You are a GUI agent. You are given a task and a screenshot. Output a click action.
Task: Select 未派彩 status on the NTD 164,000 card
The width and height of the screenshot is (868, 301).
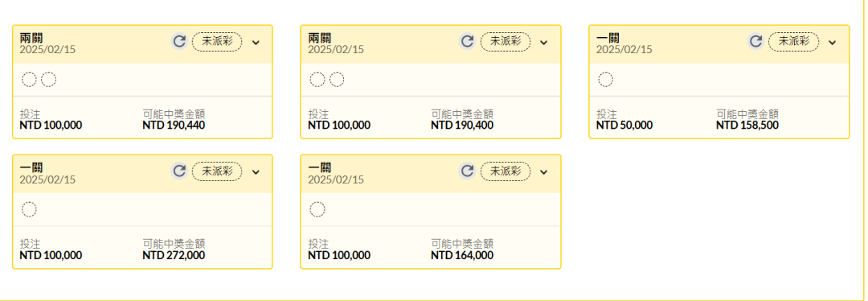coord(506,171)
